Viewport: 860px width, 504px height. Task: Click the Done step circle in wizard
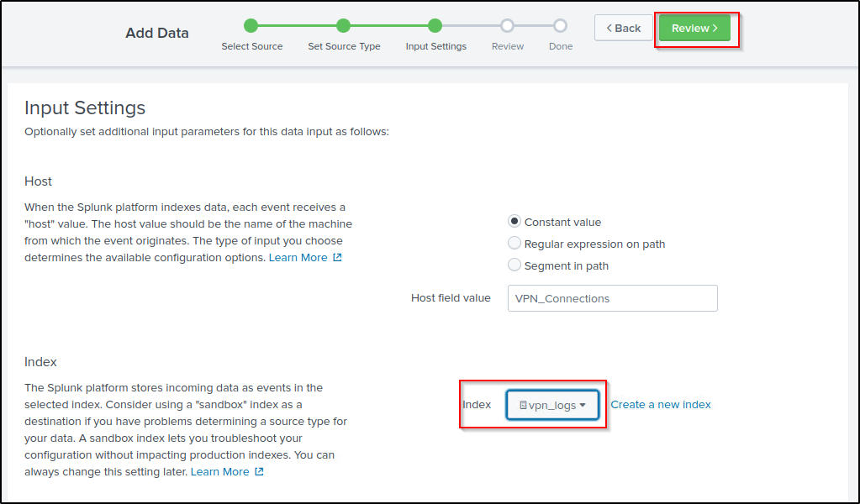pos(560,26)
